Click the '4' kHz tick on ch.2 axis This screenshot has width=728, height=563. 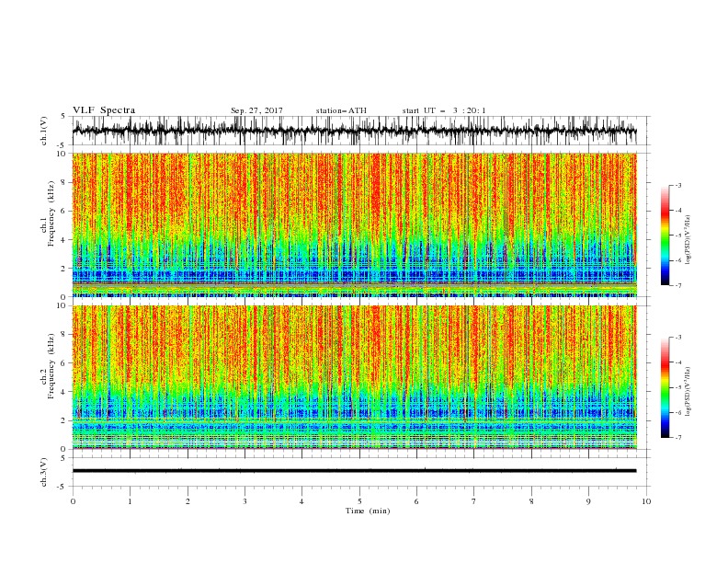pos(64,392)
